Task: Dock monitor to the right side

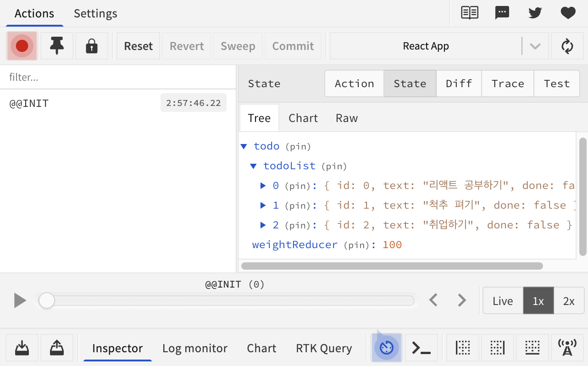Action: pyautogui.click(x=498, y=348)
